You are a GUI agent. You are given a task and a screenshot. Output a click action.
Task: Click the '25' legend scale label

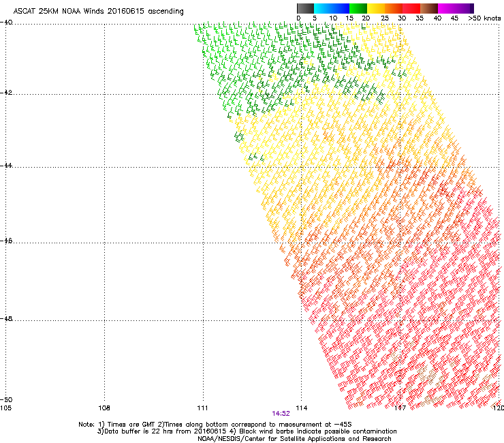point(385,18)
